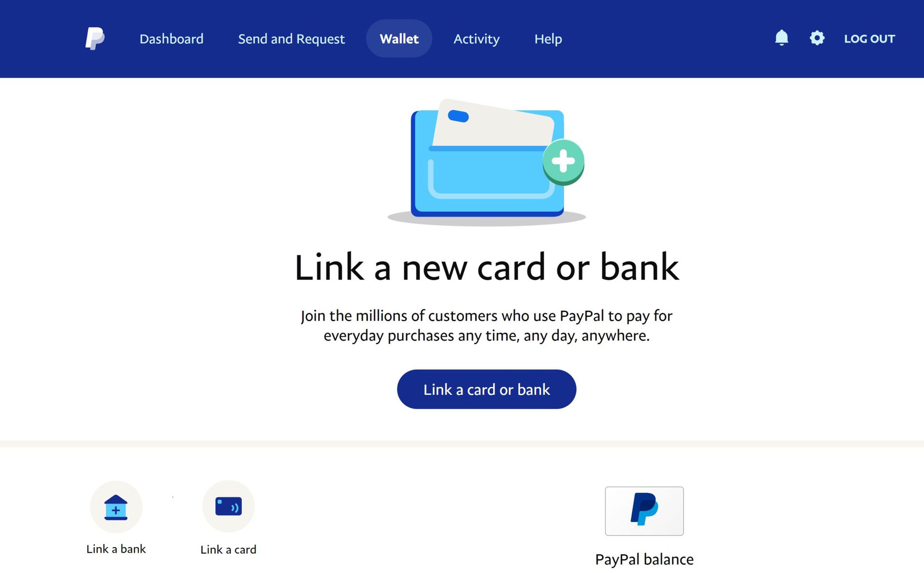Viewport: 924px width, 573px height.
Task: Click the LOG OUT button top right
Action: 868,39
